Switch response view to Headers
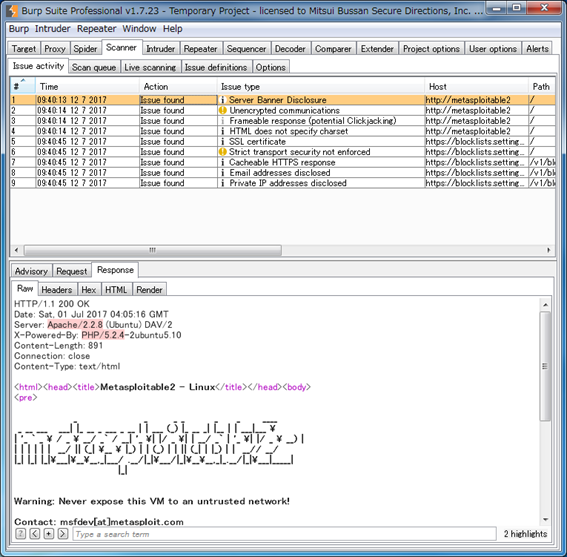Image resolution: width=567 pixels, height=557 pixels. [x=57, y=290]
